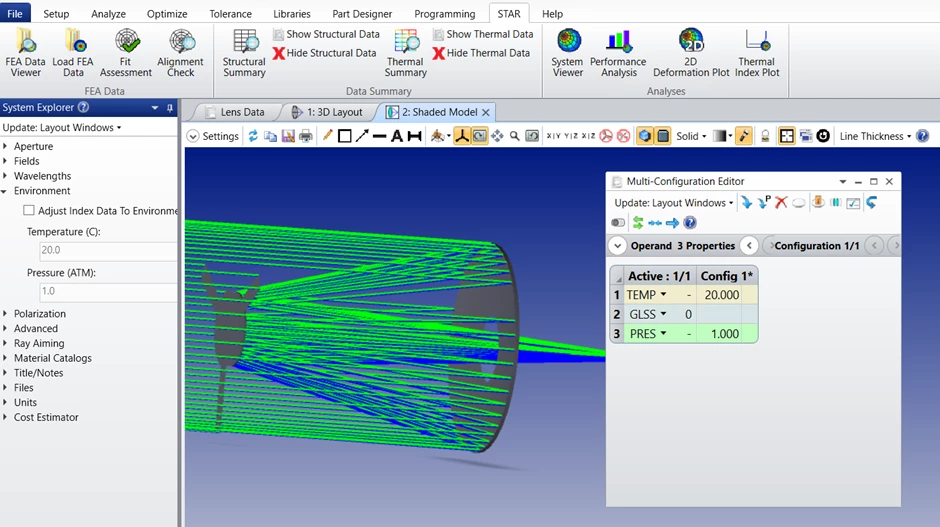Select the pencil annotation tool

click(327, 136)
